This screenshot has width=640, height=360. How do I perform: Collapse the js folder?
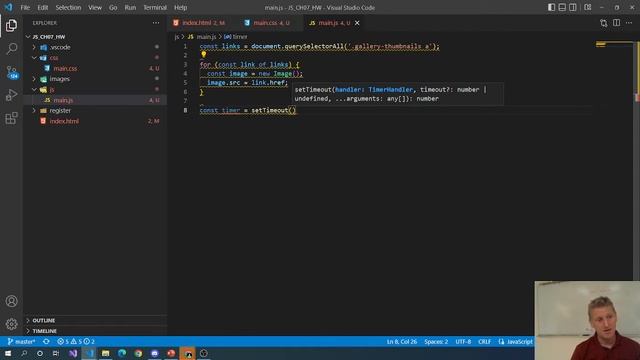coord(95,90)
